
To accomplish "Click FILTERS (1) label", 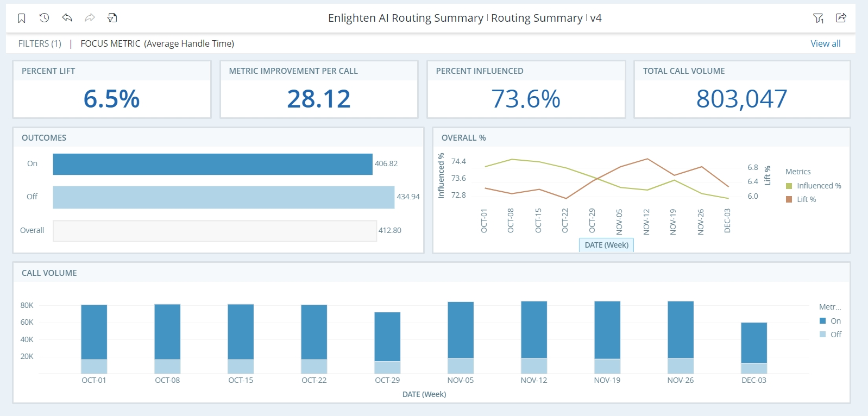I will point(40,43).
